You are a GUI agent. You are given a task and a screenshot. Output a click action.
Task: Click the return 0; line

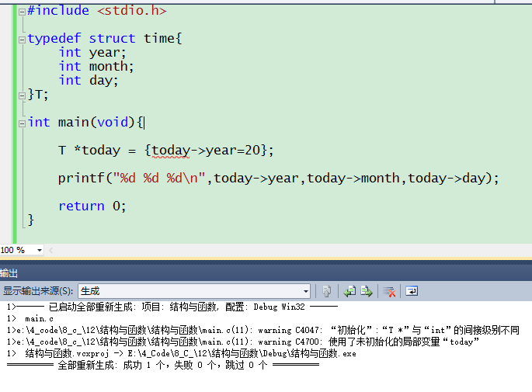pyautogui.click(x=92, y=206)
